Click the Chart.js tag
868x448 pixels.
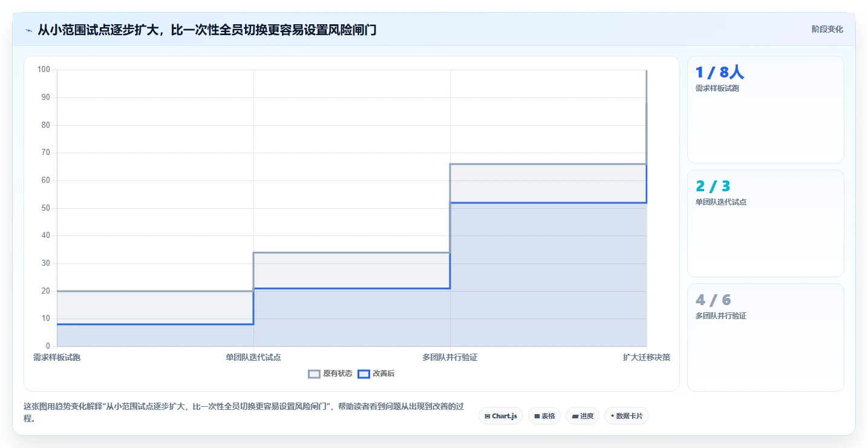tap(501, 416)
